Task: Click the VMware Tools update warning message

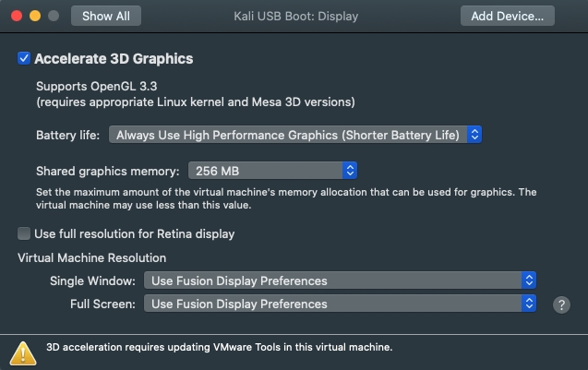Action: click(220, 348)
